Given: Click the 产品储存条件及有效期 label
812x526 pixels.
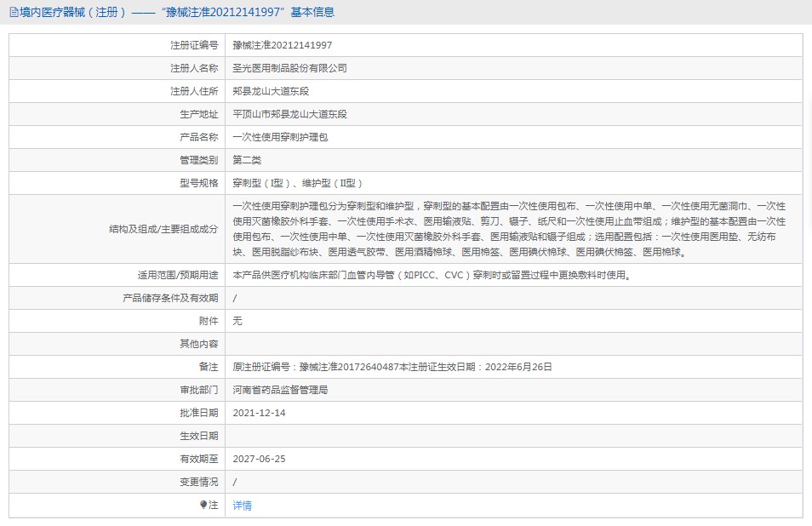Looking at the screenshot, I should [x=170, y=298].
